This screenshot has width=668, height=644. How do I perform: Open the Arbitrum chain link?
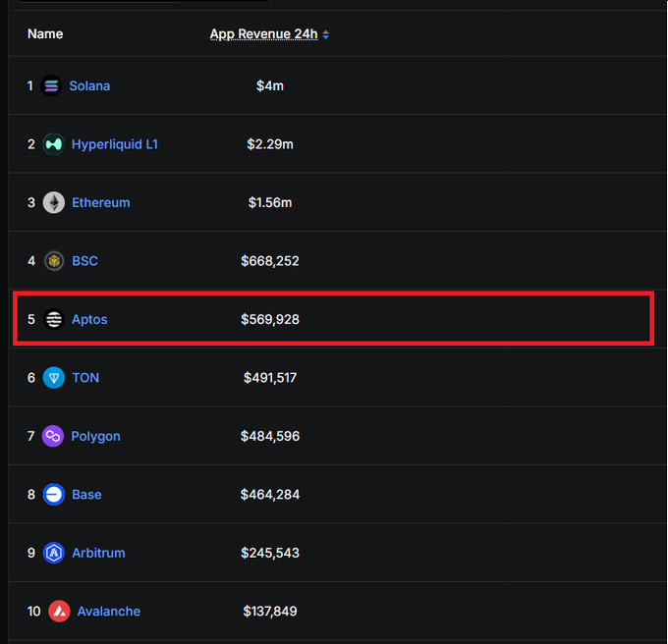(98, 553)
